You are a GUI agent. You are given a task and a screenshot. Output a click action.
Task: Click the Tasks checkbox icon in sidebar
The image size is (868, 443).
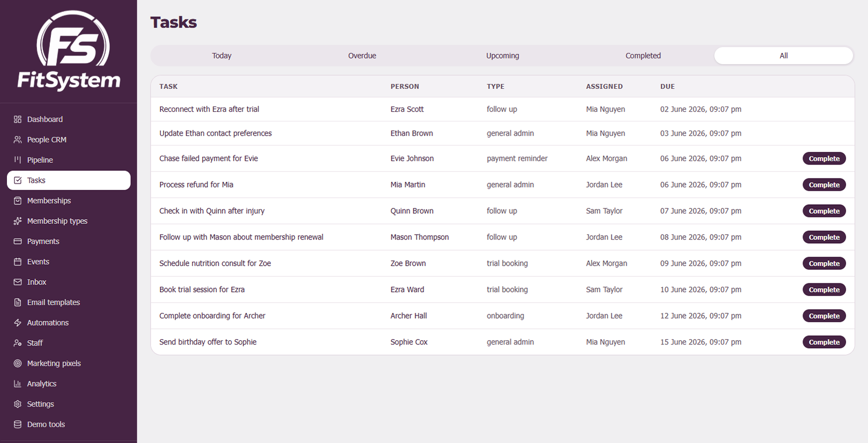(18, 181)
